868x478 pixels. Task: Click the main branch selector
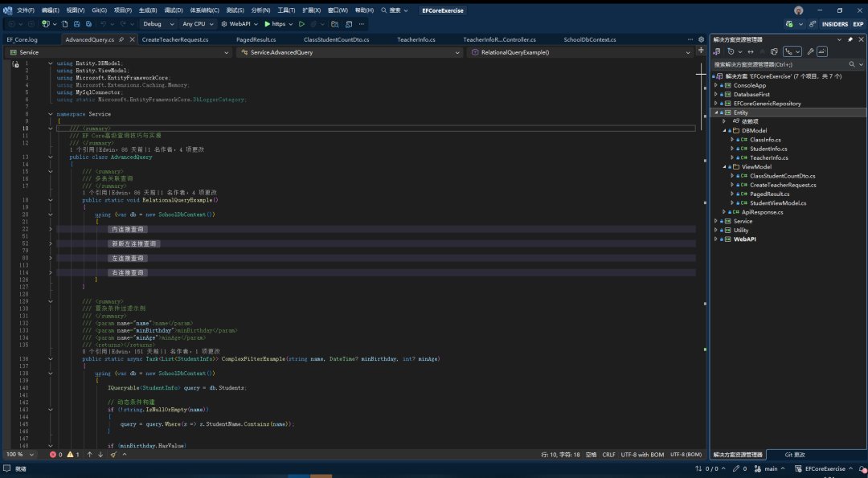[x=769, y=468]
